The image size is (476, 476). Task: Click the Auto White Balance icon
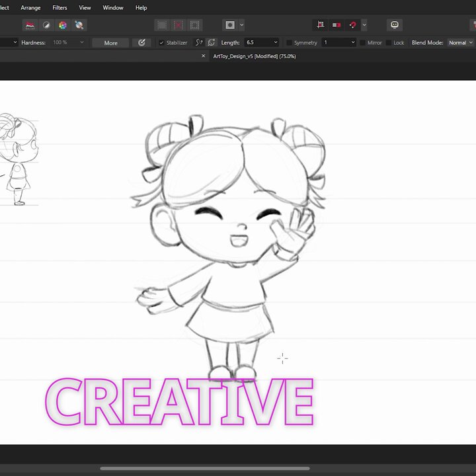click(x=79, y=25)
